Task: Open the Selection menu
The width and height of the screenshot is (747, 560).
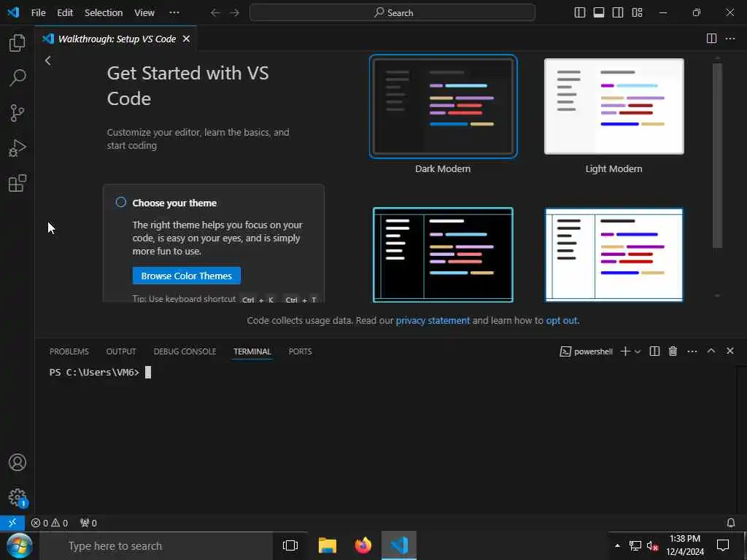Action: [x=104, y=13]
